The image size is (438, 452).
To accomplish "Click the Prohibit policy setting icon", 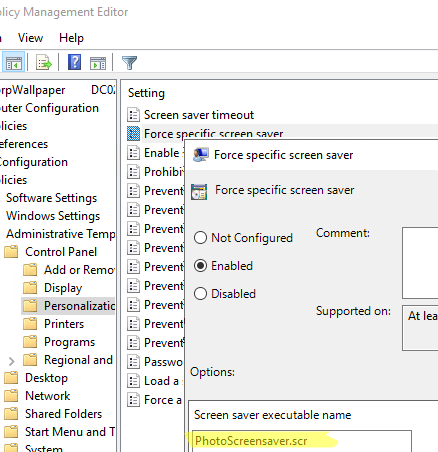I will click(133, 172).
